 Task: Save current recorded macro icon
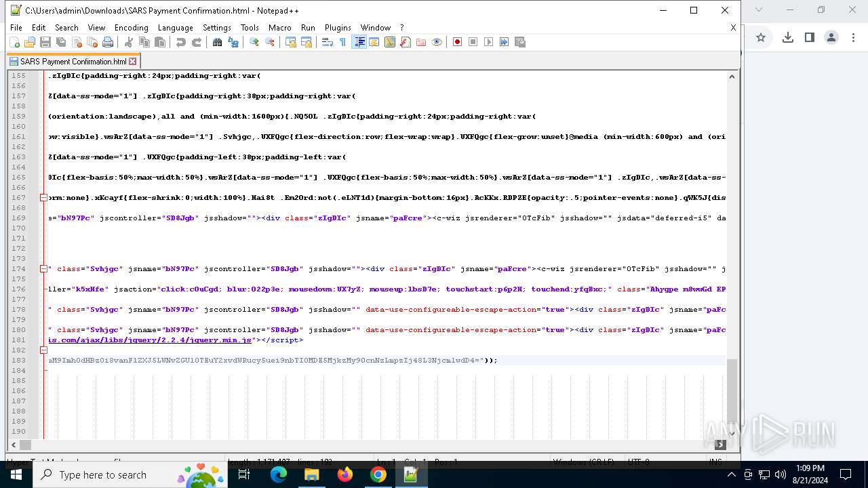[520, 42]
